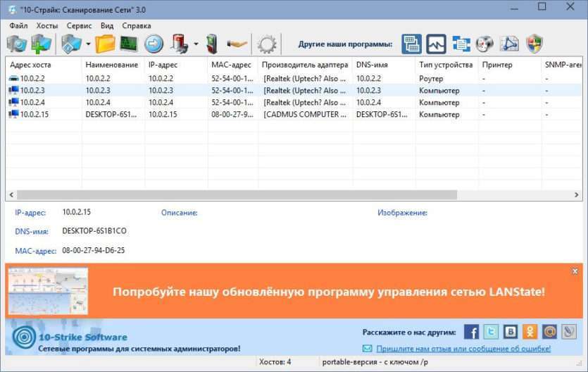This screenshot has height=372, width=588.
Task: Click the [CADMUS COMPUTER ... manufacturer cell
Action: pos(305,114)
